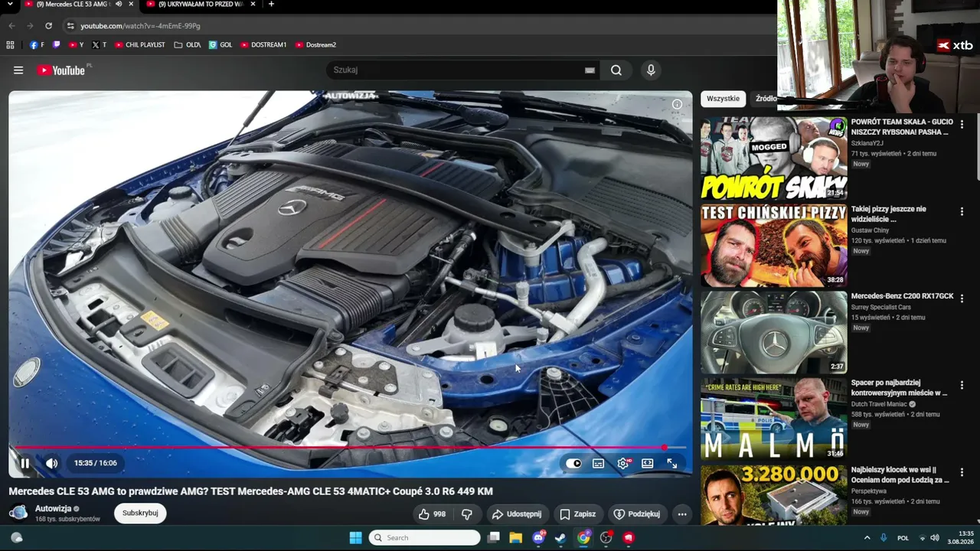Viewport: 980px width, 551px height.
Task: Seek on the video progress bar
Action: click(x=350, y=448)
